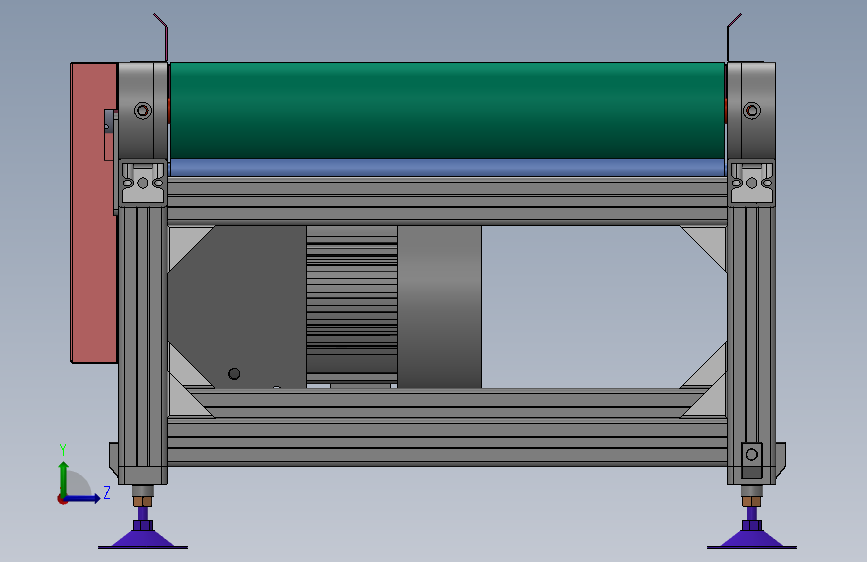Click the blue Z axis arrow of the triad

coord(83,499)
